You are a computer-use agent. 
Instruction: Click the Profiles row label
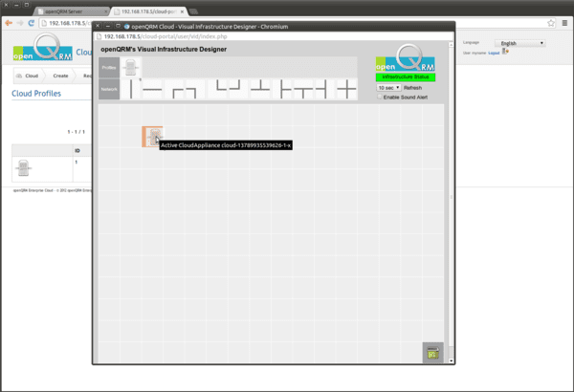tap(109, 67)
